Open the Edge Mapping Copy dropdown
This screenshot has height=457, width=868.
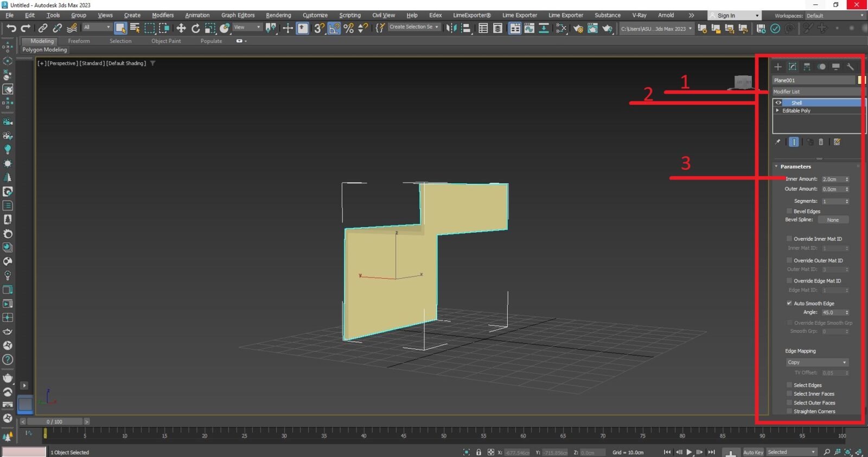coord(817,362)
